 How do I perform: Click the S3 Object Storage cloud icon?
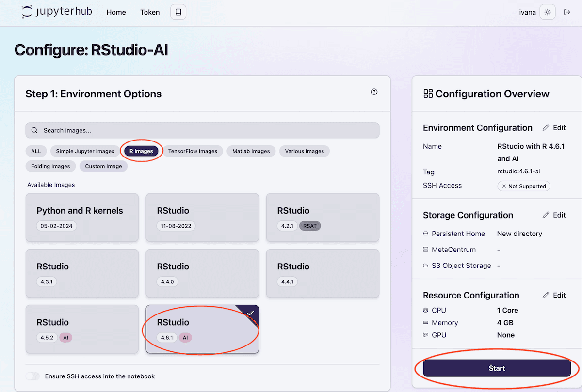pos(426,266)
